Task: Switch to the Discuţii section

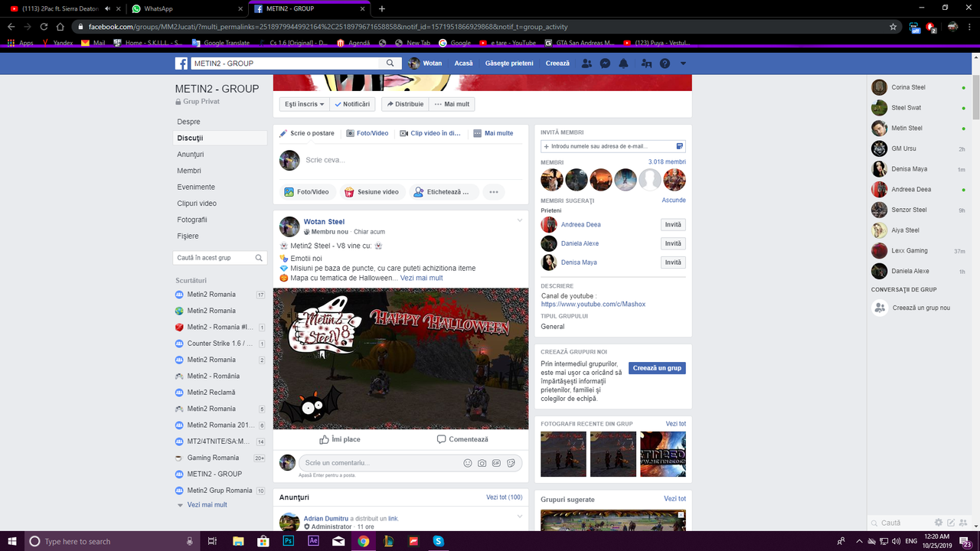Action: click(189, 138)
